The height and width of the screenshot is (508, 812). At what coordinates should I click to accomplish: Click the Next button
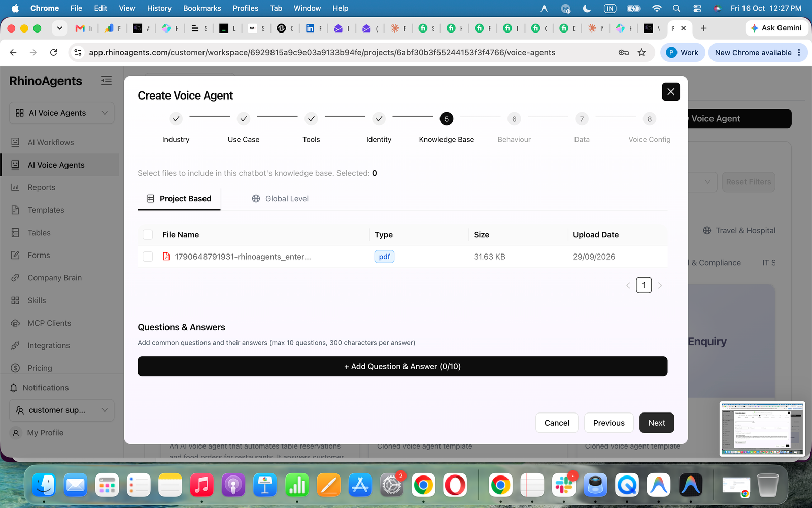[x=657, y=423]
